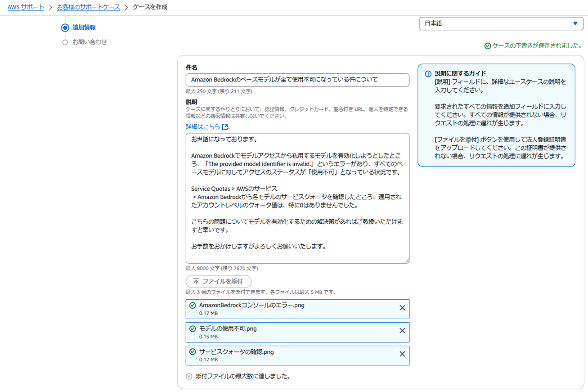Click the upload arrow icon in ファイルを添付
The height and width of the screenshot is (392, 588).
196,281
